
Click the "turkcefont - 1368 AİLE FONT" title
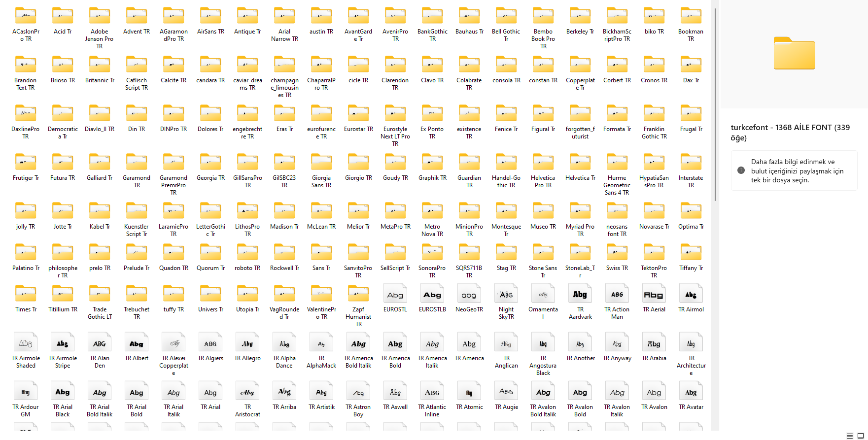(790, 133)
